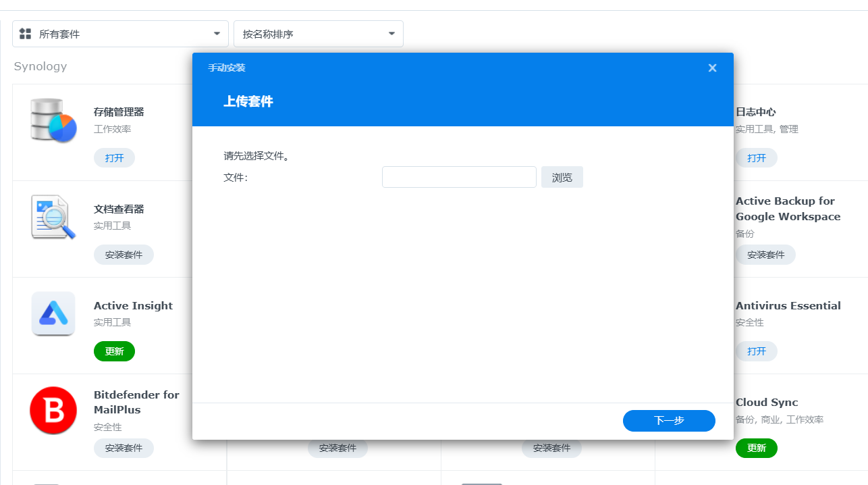This screenshot has height=485, width=868.
Task: Open 存储管理器 with its 打开 button
Action: 114,158
